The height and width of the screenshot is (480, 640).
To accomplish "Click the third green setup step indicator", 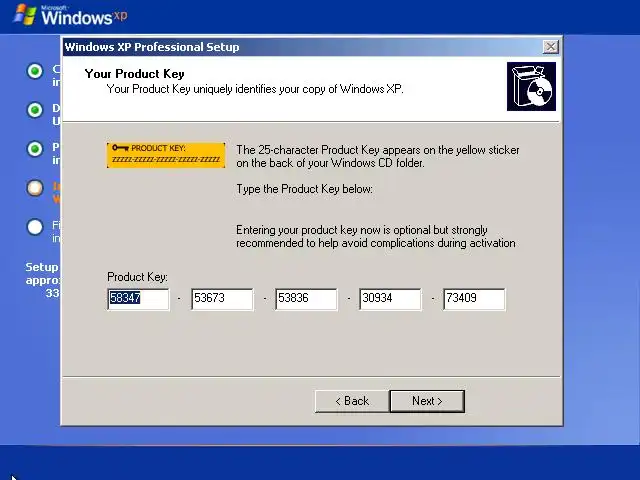I will click(35, 149).
